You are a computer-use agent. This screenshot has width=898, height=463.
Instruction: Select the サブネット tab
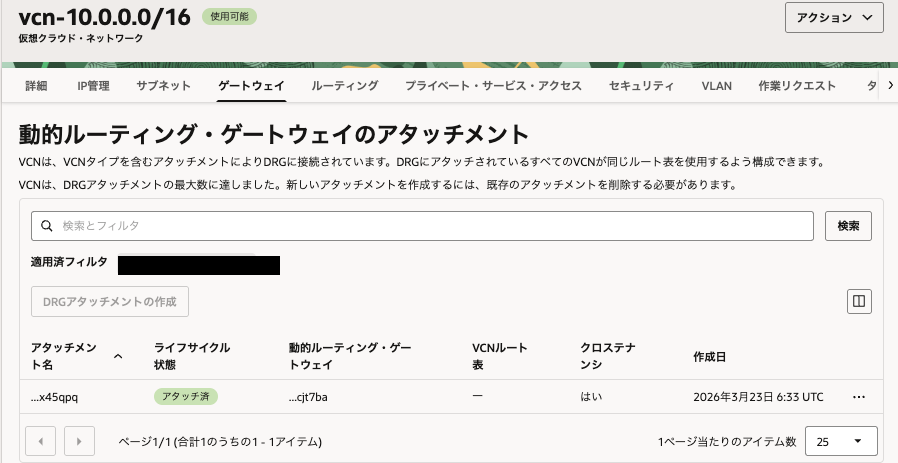coord(163,86)
